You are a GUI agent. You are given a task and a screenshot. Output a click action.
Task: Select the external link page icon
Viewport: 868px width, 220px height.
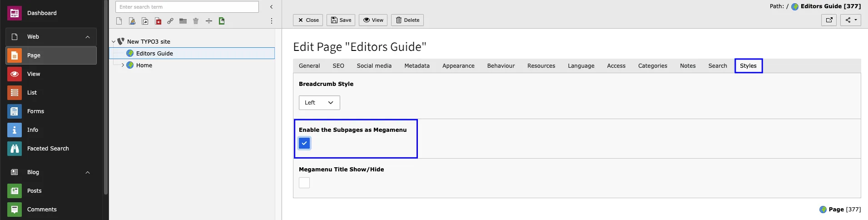(170, 21)
